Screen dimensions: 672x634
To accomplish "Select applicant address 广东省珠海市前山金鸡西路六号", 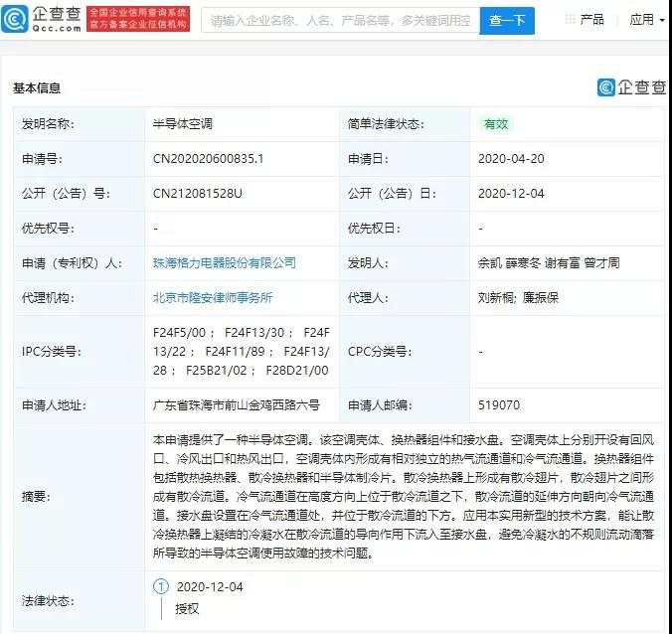I will pos(237,404).
